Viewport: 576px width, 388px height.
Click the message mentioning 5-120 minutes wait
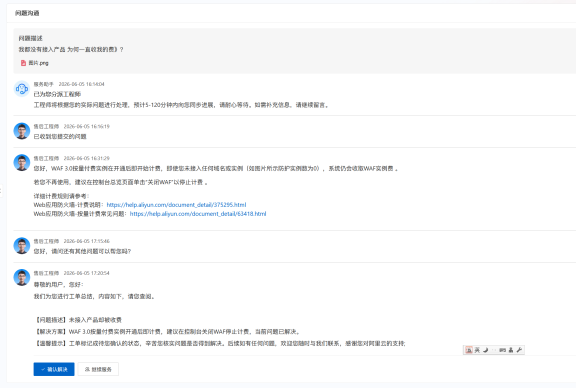pos(182,105)
